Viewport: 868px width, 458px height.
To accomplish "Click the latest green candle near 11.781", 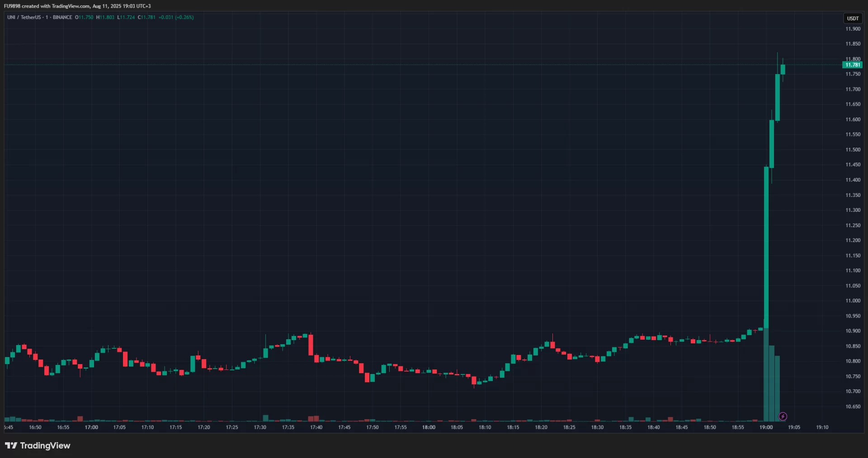I will click(x=783, y=70).
